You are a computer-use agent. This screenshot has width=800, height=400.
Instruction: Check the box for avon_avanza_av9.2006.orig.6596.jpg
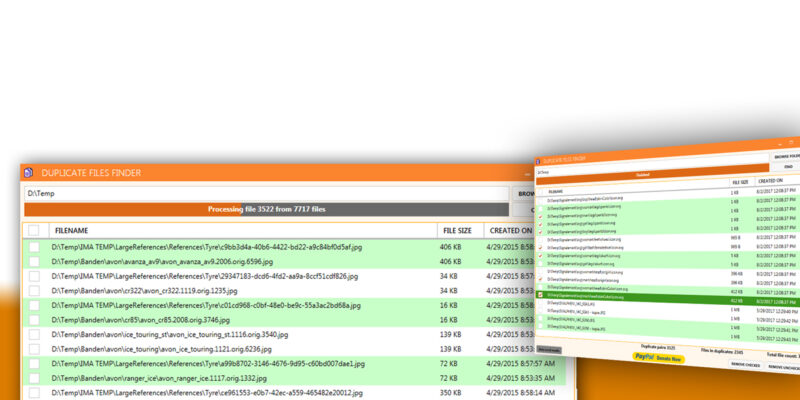pos(34,262)
